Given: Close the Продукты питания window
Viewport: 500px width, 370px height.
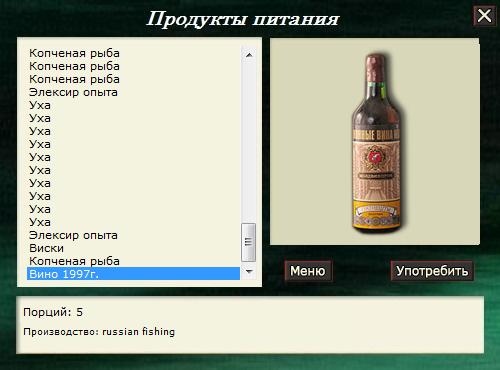Looking at the screenshot, I should coord(484,16).
